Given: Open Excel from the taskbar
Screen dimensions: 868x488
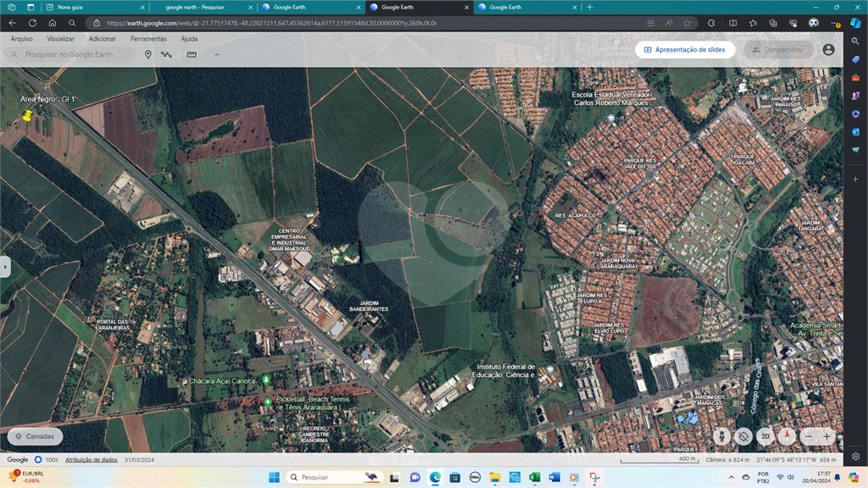Looking at the screenshot, I should coord(534,477).
